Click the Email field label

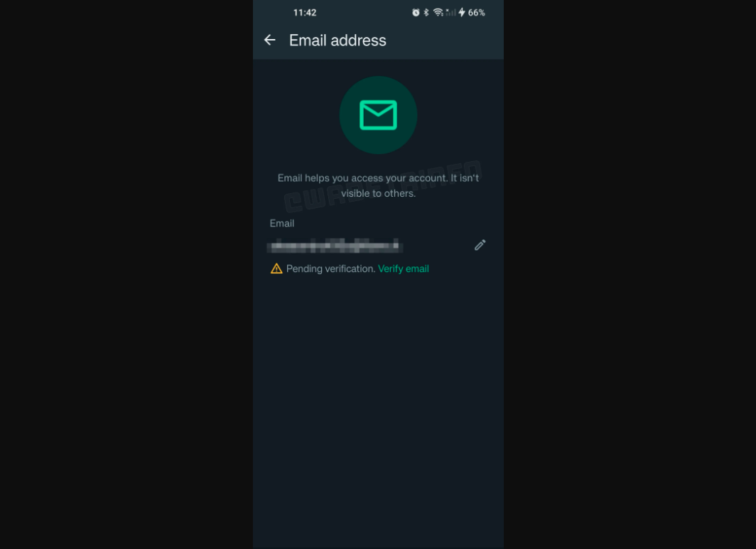click(281, 223)
